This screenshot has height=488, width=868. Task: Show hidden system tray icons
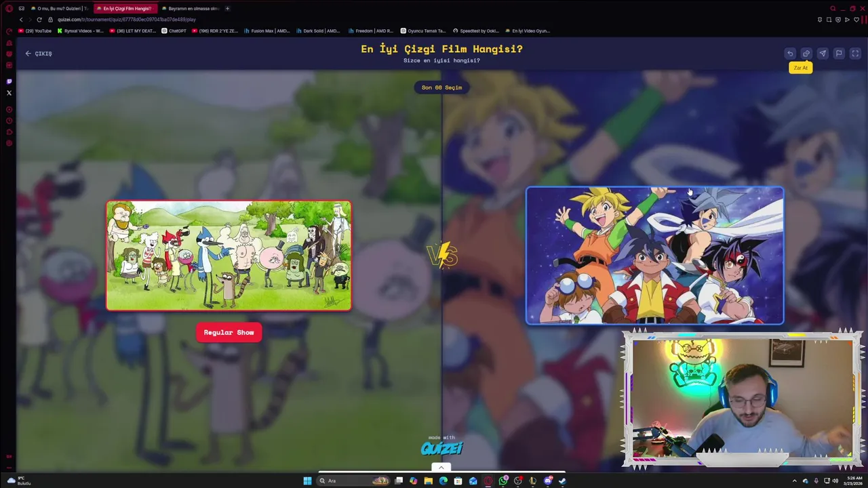(x=795, y=481)
